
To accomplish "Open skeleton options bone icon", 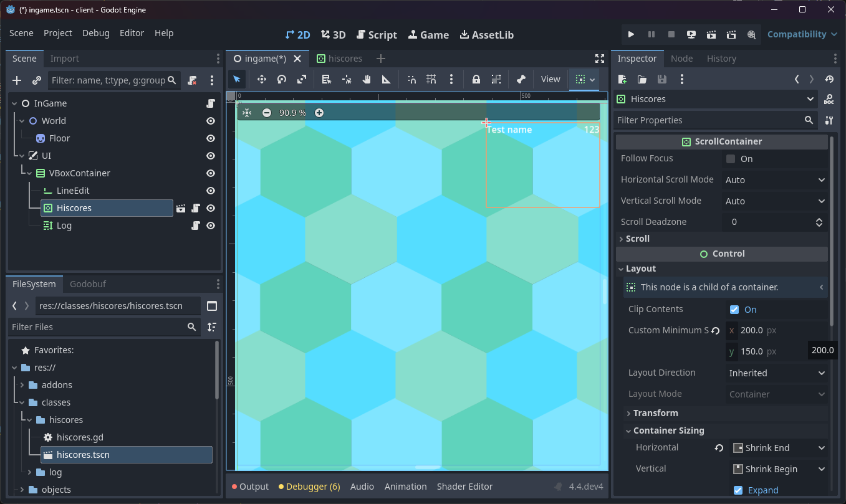I will point(521,79).
